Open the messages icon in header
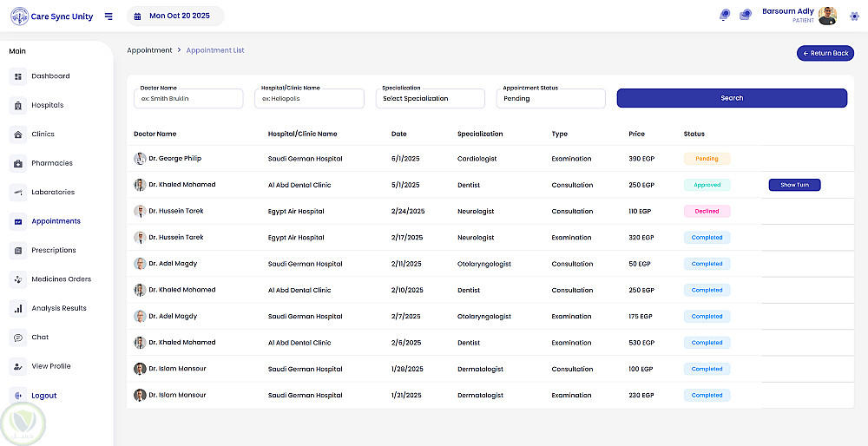868x446 pixels. pyautogui.click(x=746, y=16)
